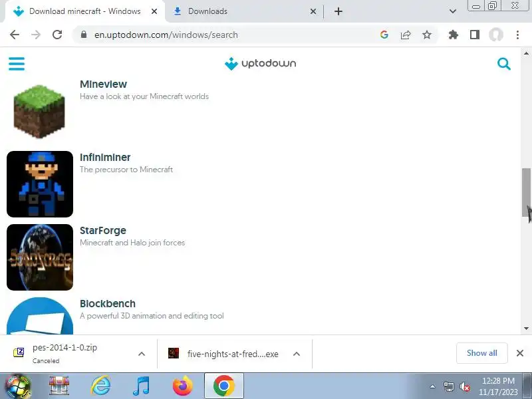
Task: Click the Chrome taskbar button
Action: pos(224,386)
